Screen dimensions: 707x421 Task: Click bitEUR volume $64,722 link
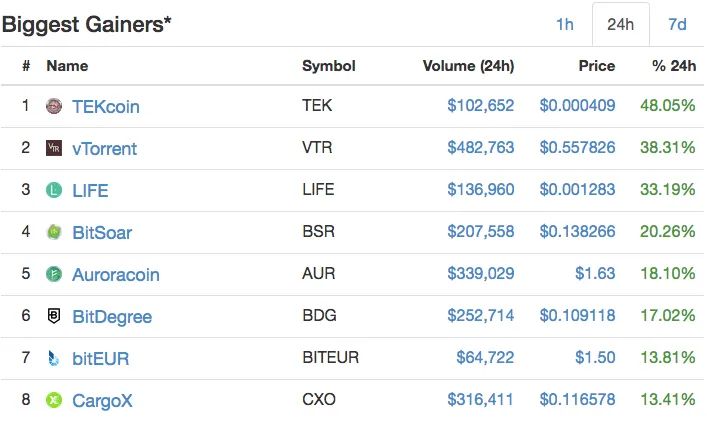[x=485, y=357]
